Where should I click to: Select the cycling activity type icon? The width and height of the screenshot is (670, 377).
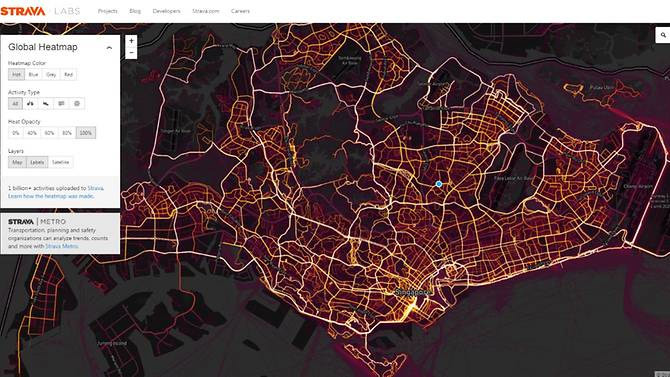tap(30, 103)
